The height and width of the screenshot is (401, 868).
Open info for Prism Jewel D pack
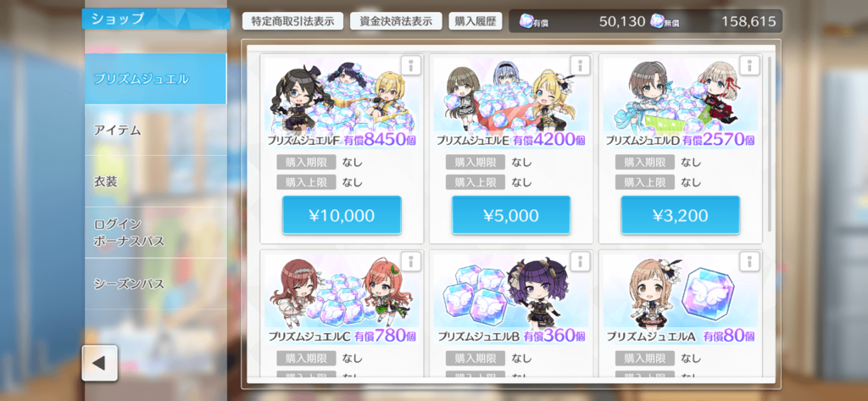click(x=749, y=65)
